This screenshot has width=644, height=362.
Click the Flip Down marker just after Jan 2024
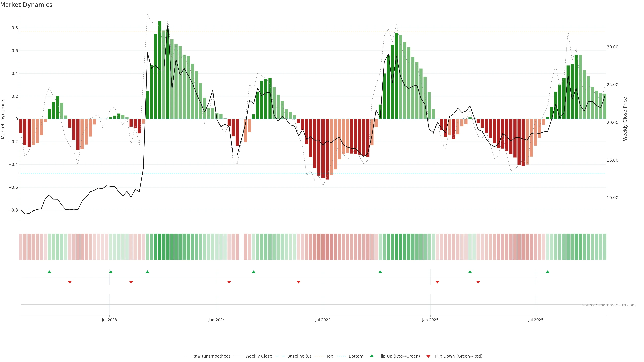[229, 282]
